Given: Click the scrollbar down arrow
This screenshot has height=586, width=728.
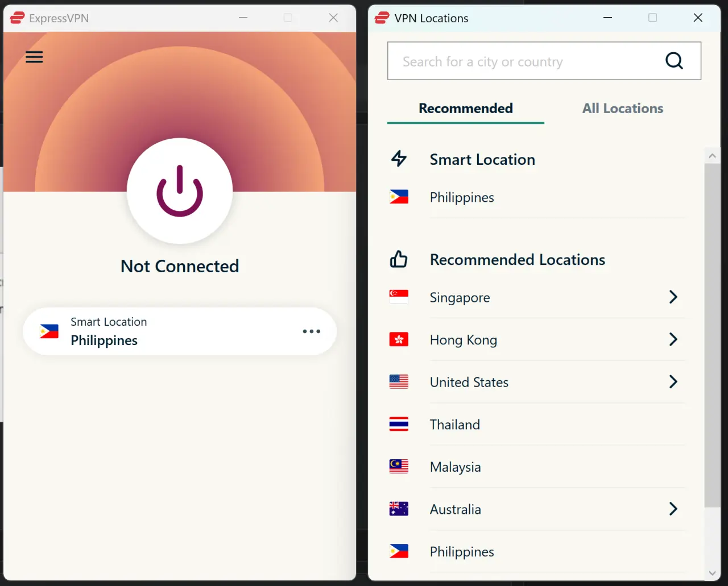Looking at the screenshot, I should [712, 573].
